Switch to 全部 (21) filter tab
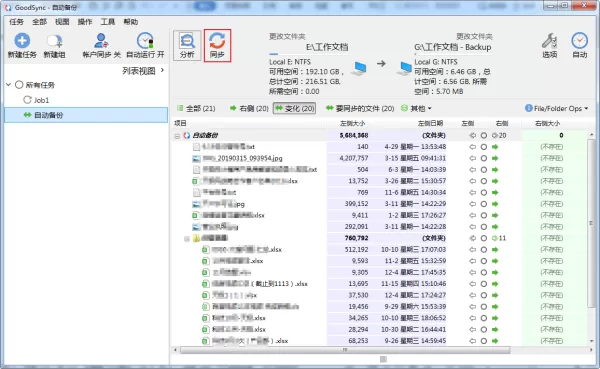The image size is (600, 369). 196,109
